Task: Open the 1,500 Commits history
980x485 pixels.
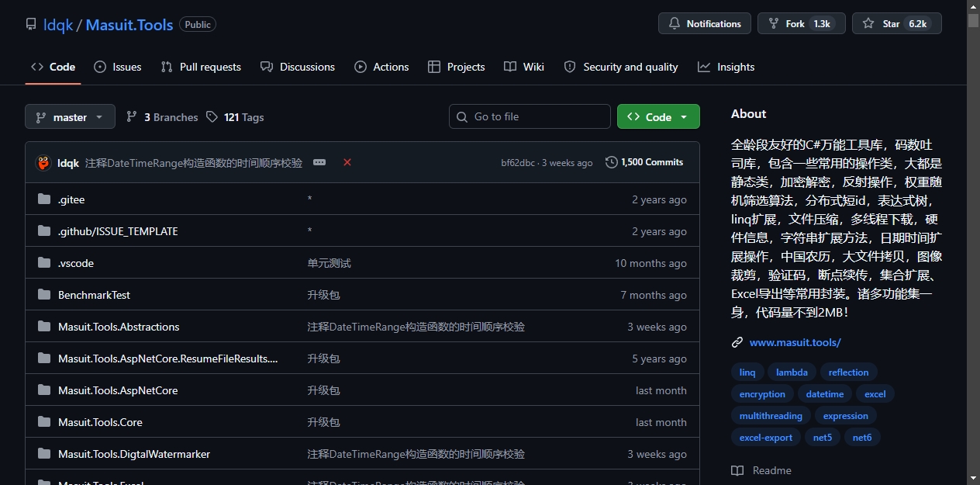Action: (x=644, y=162)
